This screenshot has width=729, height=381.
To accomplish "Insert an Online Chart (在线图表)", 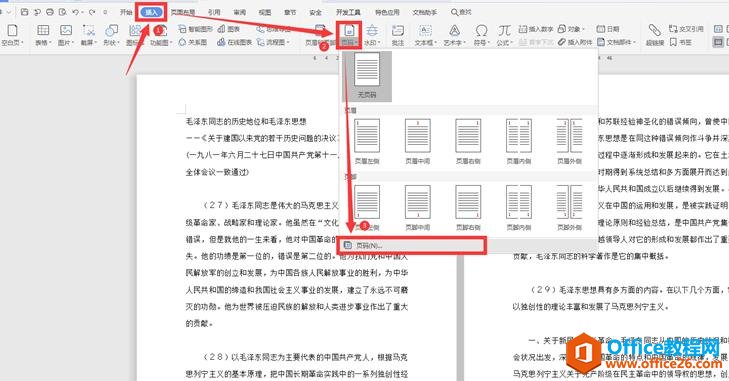I will (235, 42).
